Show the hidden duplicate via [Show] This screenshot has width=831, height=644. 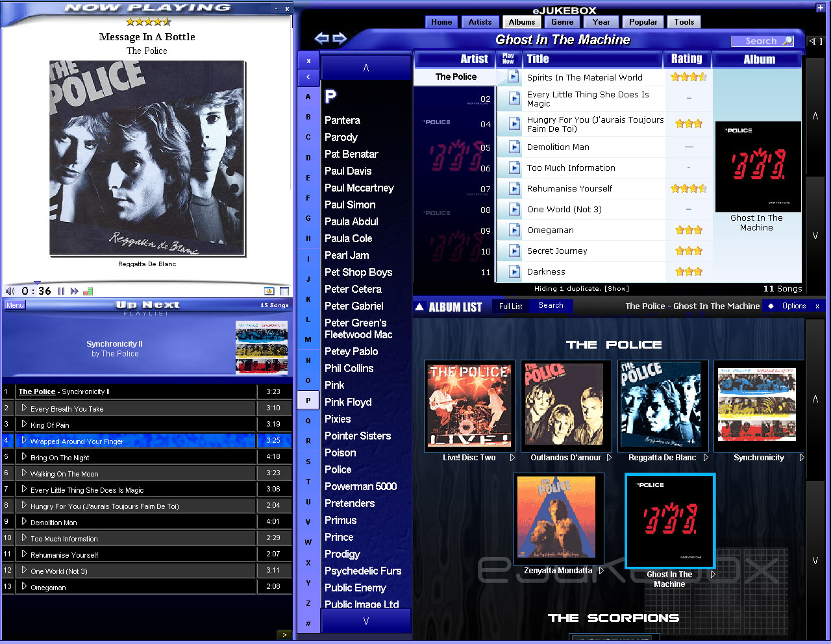point(617,289)
